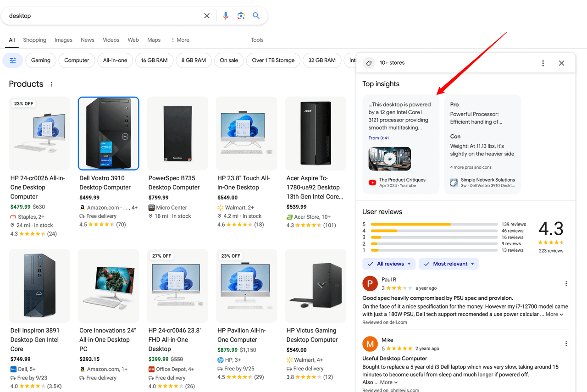Open the Dell Inspiron 3891 product image
This screenshot has height=392, width=587.
click(39, 286)
